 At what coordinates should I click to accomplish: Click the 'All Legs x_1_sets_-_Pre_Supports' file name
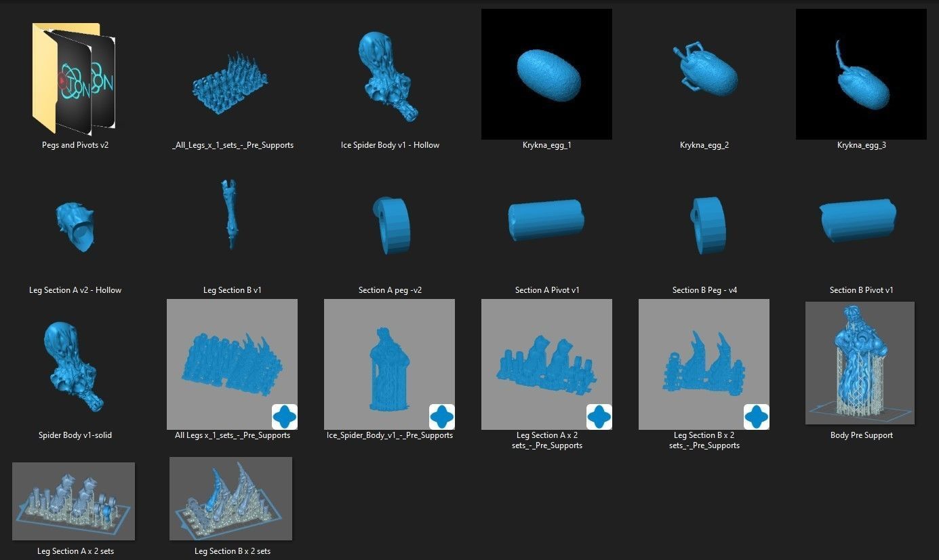pyautogui.click(x=233, y=435)
